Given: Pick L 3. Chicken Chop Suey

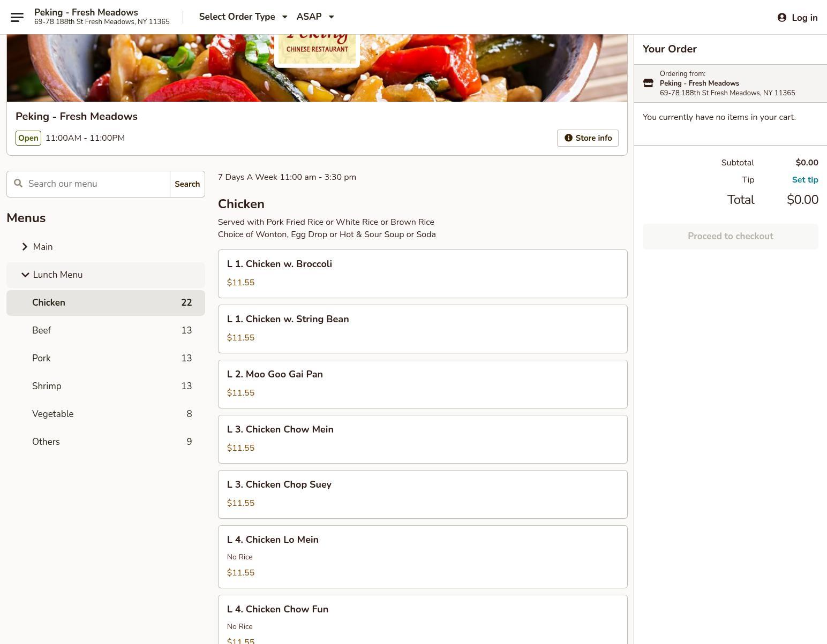Looking at the screenshot, I should pyautogui.click(x=423, y=494).
